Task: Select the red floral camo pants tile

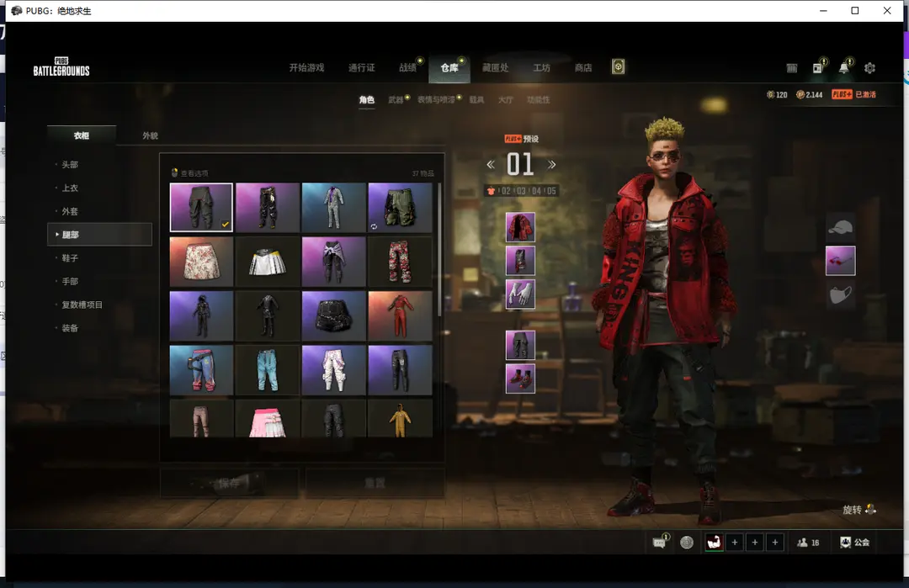Action: (x=400, y=262)
